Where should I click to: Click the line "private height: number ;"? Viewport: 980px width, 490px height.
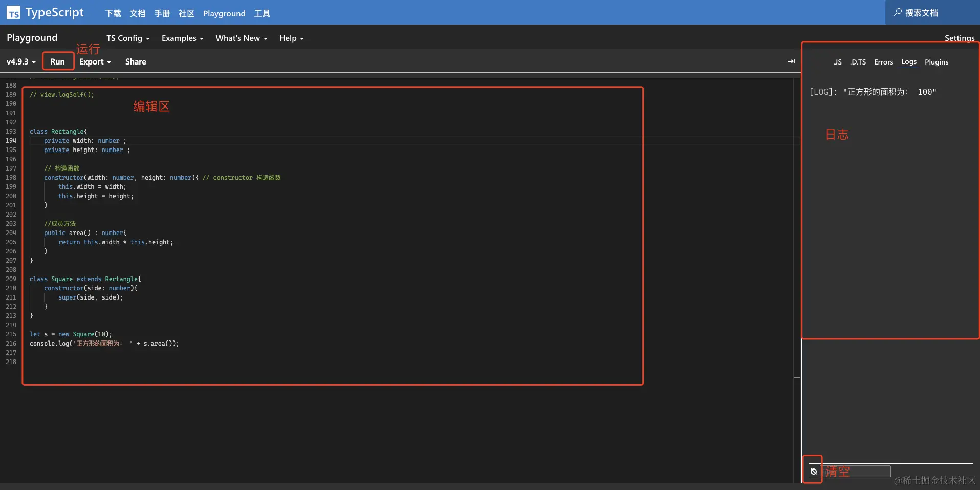coord(87,150)
